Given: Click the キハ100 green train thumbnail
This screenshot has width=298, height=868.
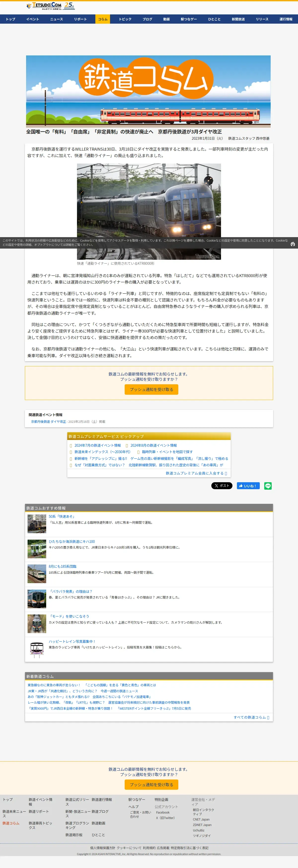Looking at the screenshot, I should (x=37, y=549).
